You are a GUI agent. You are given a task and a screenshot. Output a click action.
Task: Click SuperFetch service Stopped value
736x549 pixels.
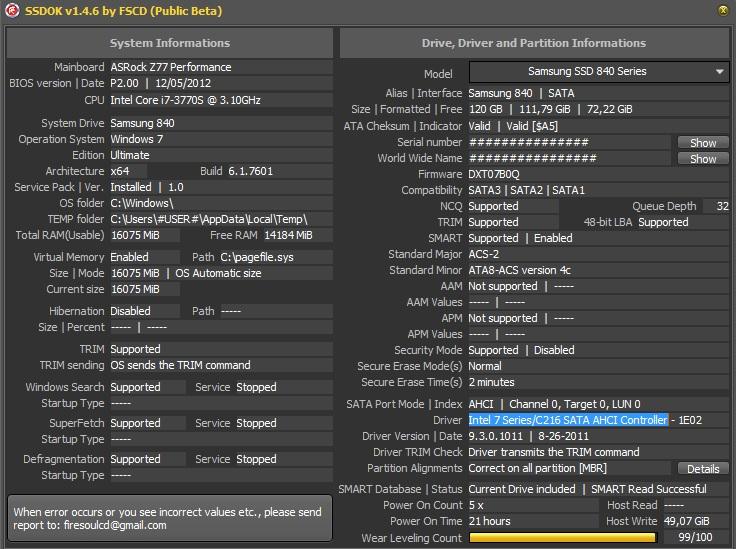[256, 423]
